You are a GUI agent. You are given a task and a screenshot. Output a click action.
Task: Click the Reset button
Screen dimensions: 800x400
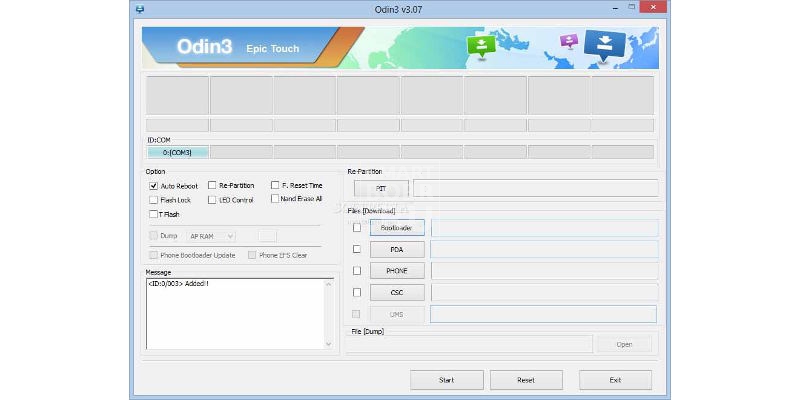526,380
